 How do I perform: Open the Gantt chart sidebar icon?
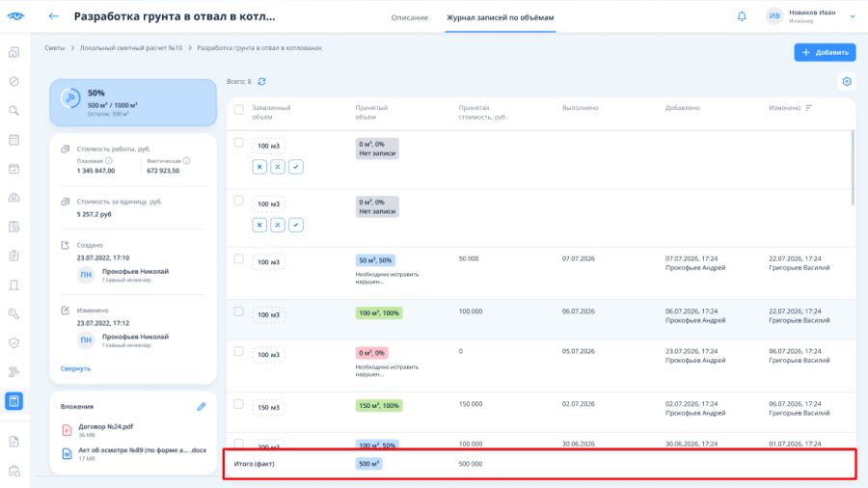click(14, 372)
